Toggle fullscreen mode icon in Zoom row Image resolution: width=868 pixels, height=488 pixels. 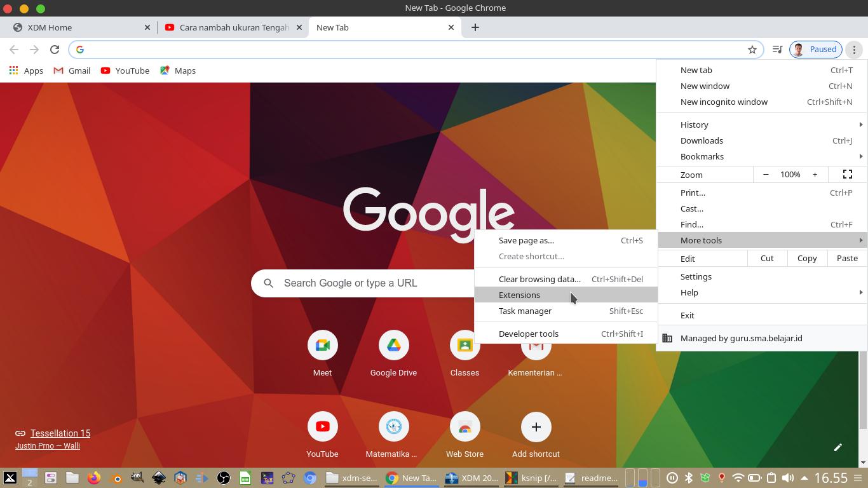point(848,175)
